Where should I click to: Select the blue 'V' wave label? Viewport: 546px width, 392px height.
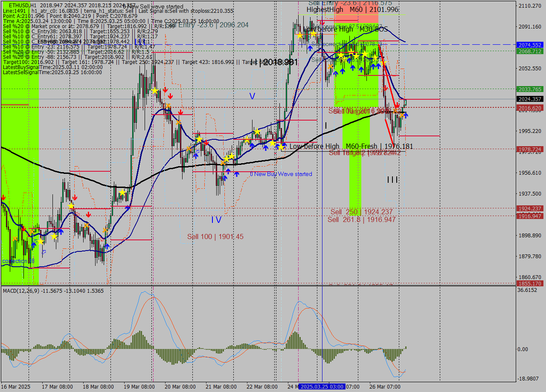[252, 96]
